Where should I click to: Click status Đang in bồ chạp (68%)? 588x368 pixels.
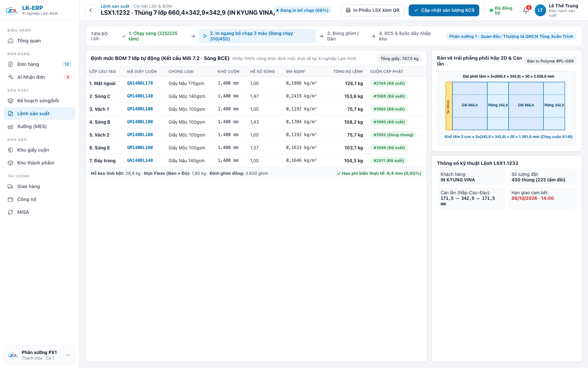click(x=302, y=10)
